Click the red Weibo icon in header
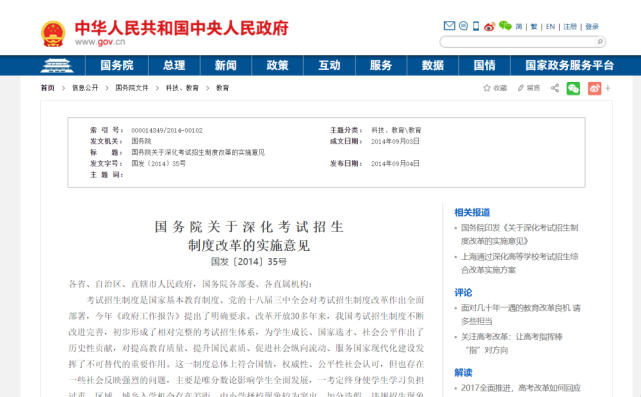This screenshot has width=641, height=397. [x=489, y=27]
